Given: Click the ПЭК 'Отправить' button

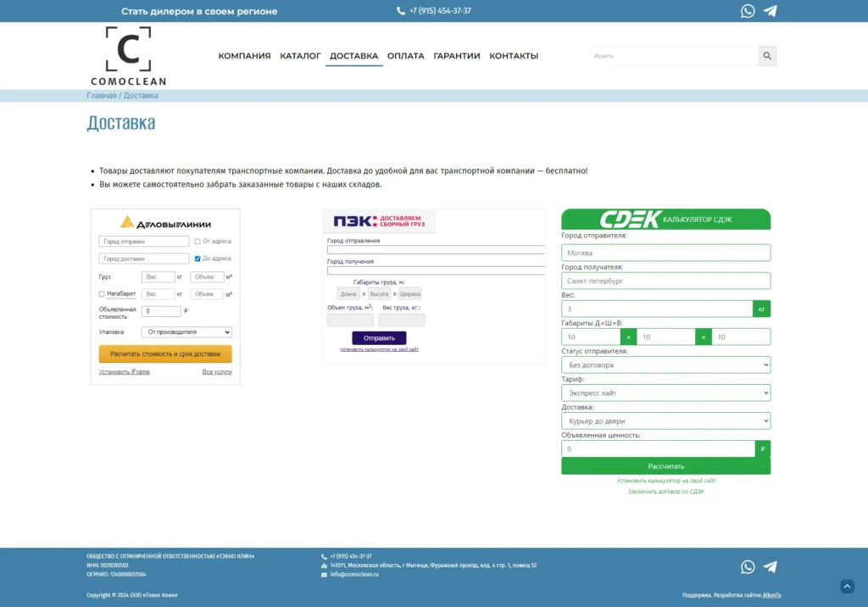Looking at the screenshot, I should pyautogui.click(x=379, y=338).
